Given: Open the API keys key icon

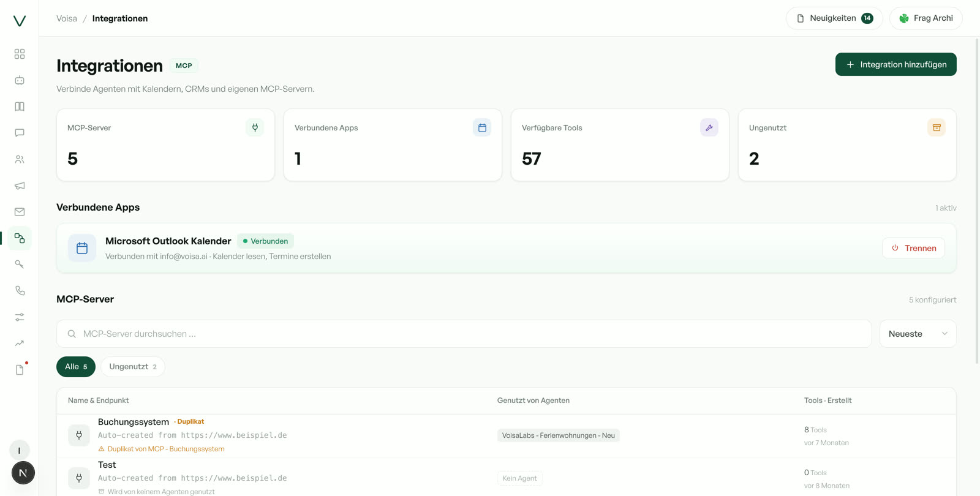Looking at the screenshot, I should [x=20, y=265].
